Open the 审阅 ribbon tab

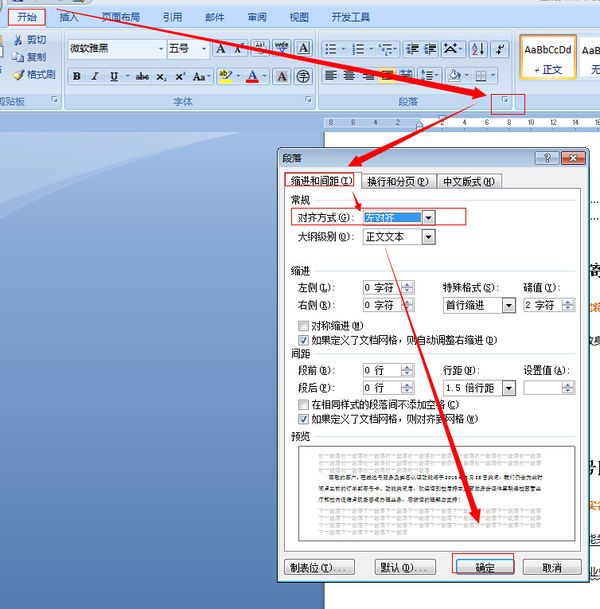(257, 17)
